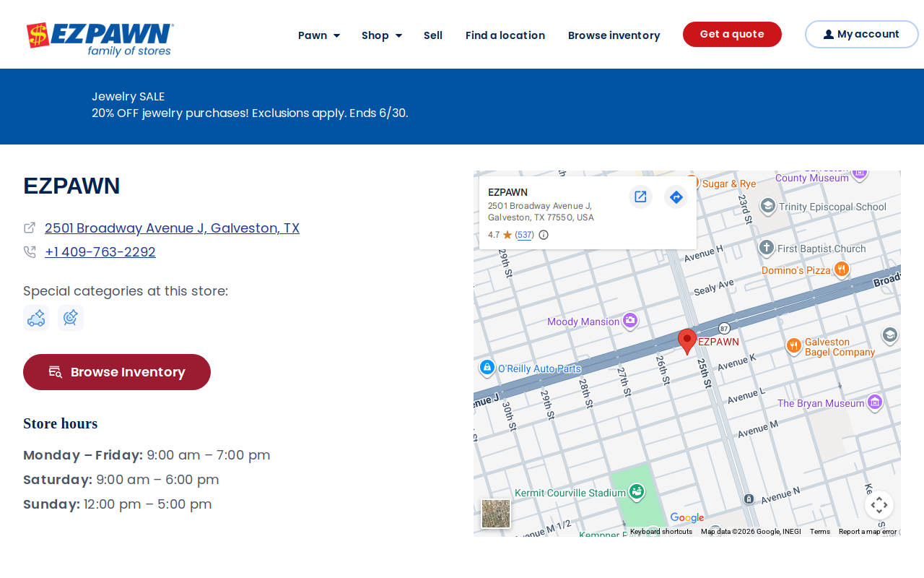Click the Saturday hours line

[121, 480]
